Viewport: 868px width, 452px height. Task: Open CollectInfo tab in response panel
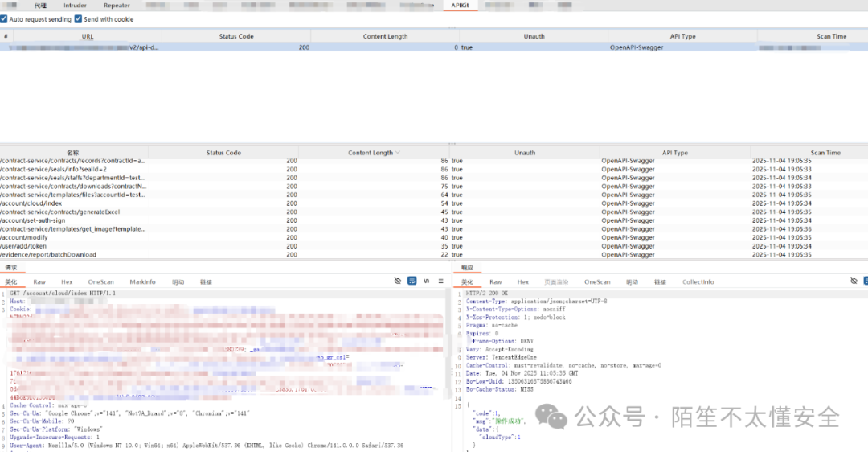coord(698,281)
